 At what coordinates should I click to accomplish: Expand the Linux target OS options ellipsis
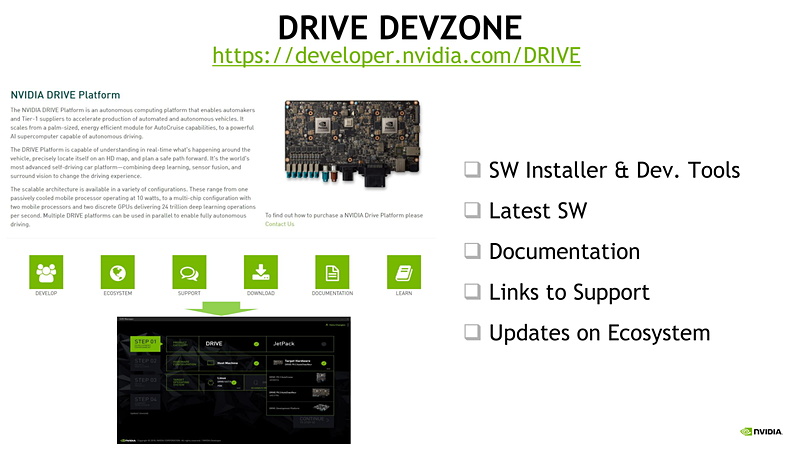(238, 388)
